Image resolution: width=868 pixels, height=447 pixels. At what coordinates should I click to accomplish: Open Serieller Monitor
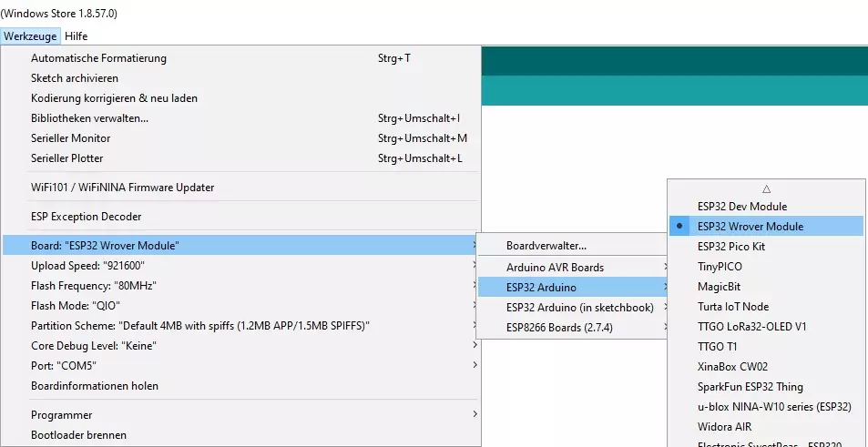tap(241, 137)
